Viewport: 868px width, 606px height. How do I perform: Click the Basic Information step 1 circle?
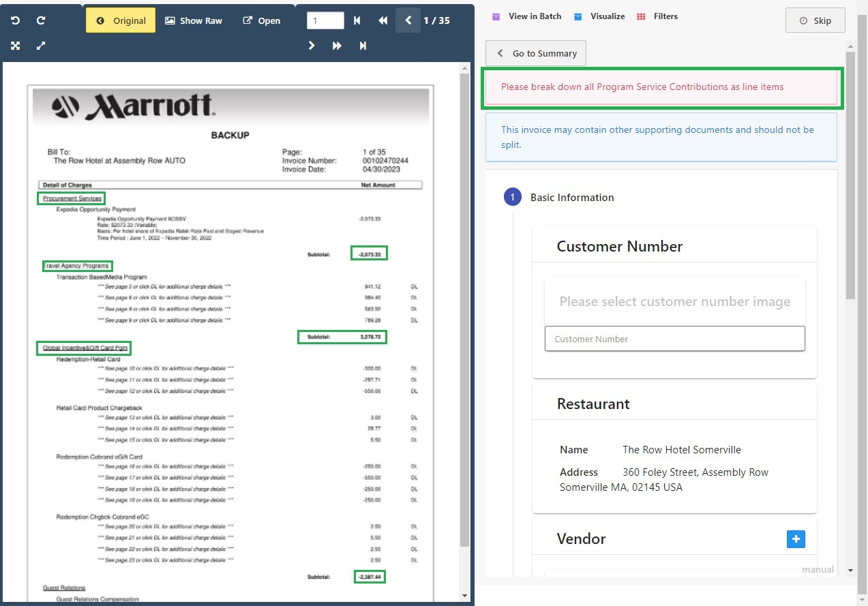tap(513, 198)
